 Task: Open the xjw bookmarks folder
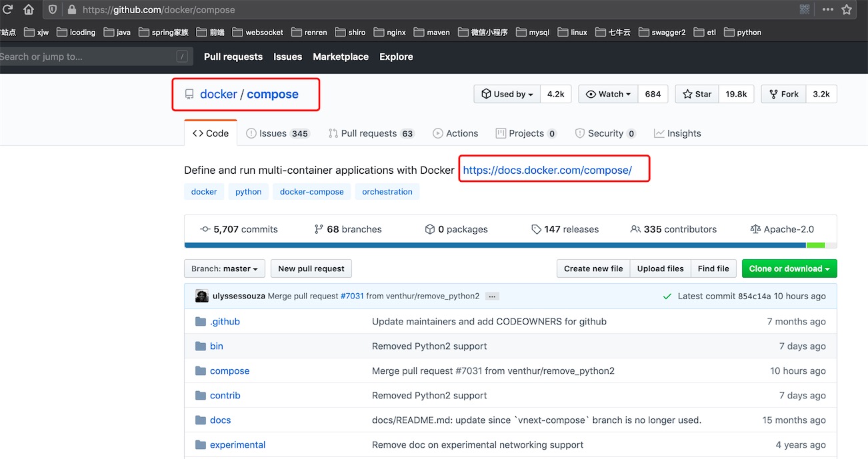36,32
